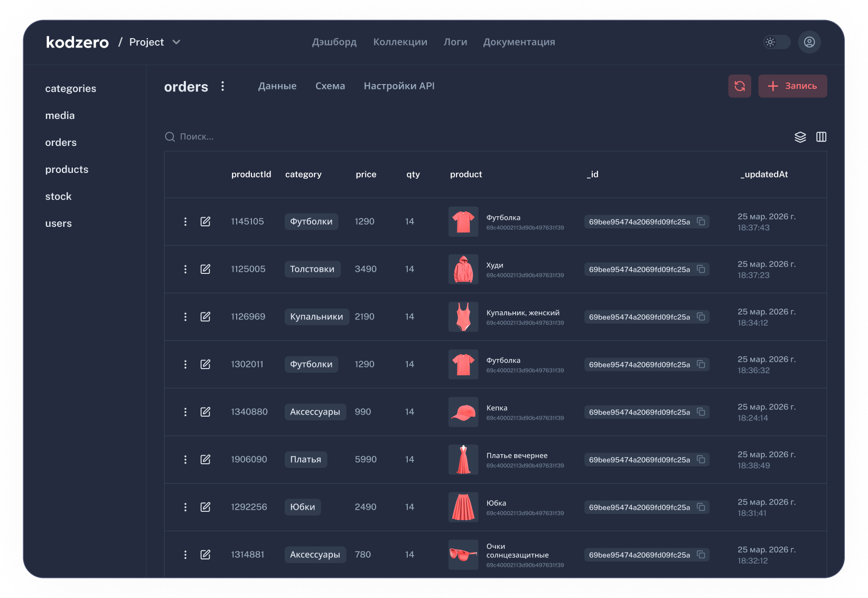Copy the _id of the Худи row
Viewport: 868px width, 598px height.
[701, 269]
